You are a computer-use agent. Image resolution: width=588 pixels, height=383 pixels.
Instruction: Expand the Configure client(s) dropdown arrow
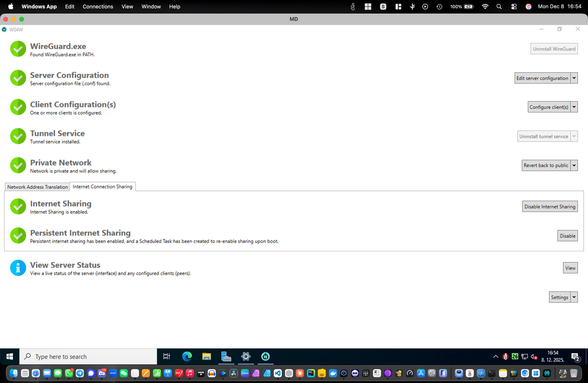click(574, 107)
